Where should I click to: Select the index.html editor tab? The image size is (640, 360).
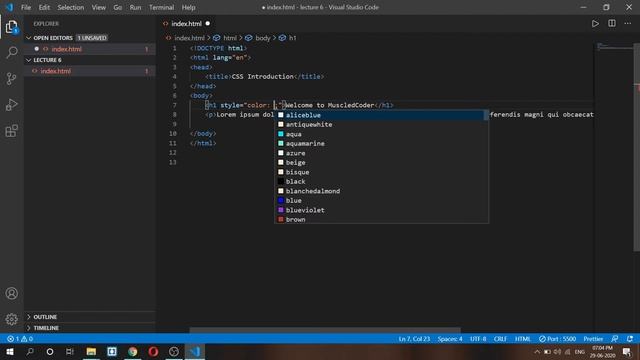[186, 24]
